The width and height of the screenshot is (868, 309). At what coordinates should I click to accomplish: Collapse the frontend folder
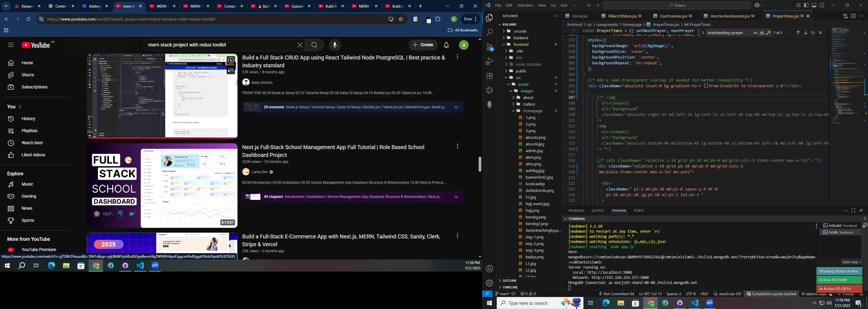click(x=521, y=45)
